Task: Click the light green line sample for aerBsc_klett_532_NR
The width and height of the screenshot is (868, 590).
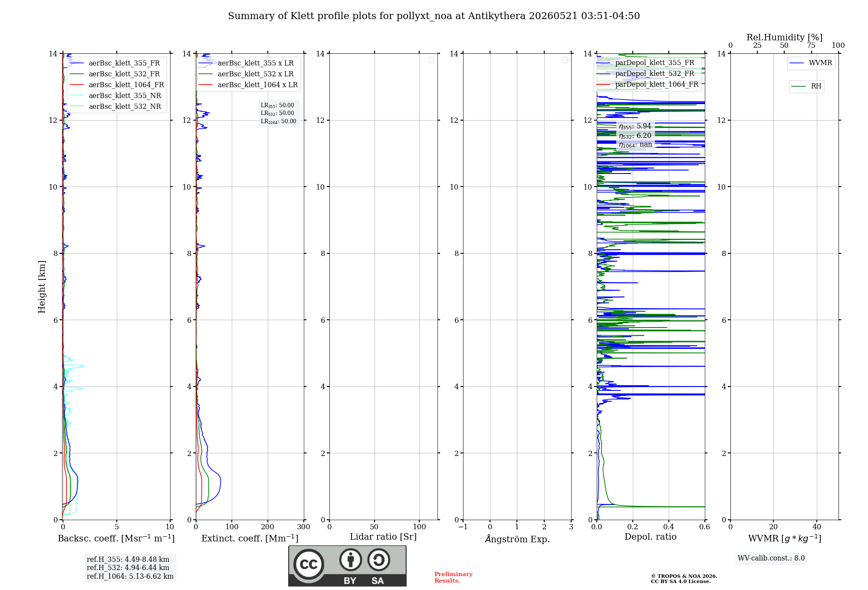Action: point(76,107)
